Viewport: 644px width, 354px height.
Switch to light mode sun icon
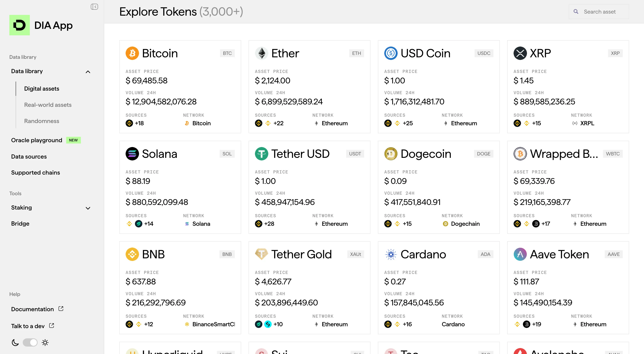click(x=45, y=342)
